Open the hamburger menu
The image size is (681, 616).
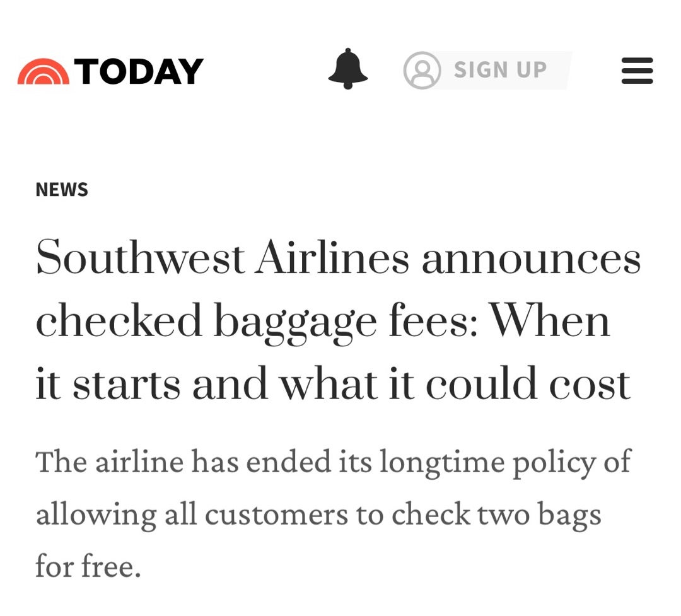(x=637, y=71)
